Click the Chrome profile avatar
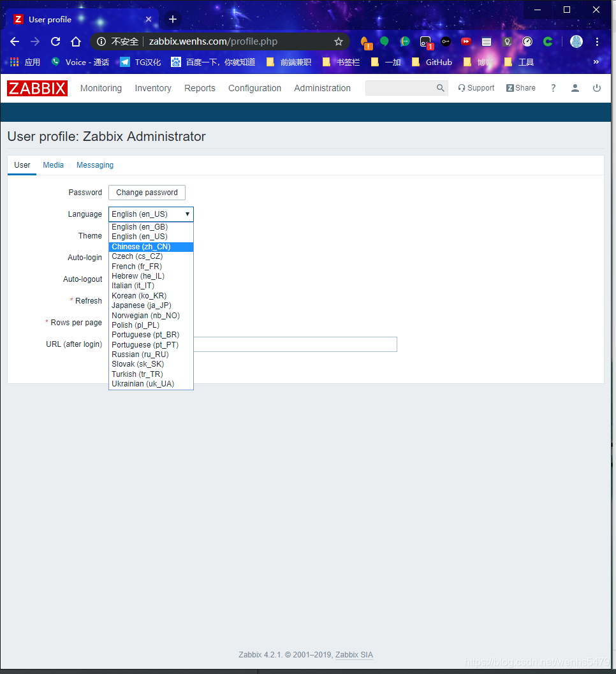616x674 pixels. pyautogui.click(x=576, y=41)
